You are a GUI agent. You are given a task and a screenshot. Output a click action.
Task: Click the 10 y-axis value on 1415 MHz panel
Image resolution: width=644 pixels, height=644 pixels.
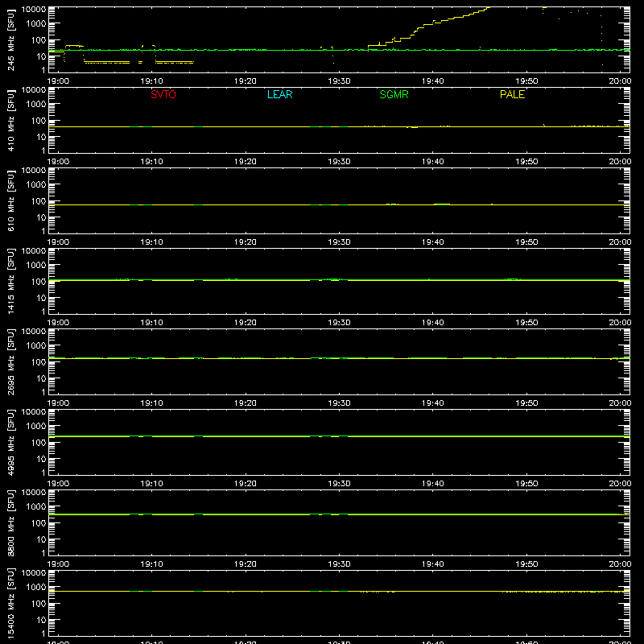(41, 298)
